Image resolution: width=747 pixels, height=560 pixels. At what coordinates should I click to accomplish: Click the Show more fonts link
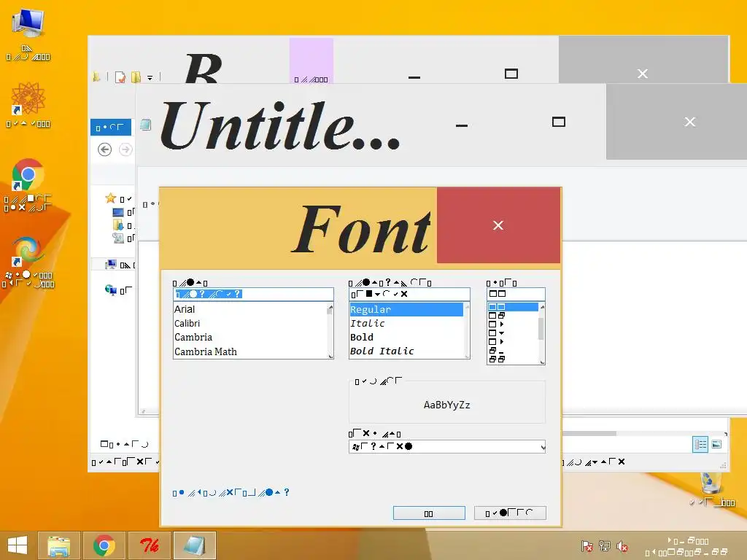[231, 492]
